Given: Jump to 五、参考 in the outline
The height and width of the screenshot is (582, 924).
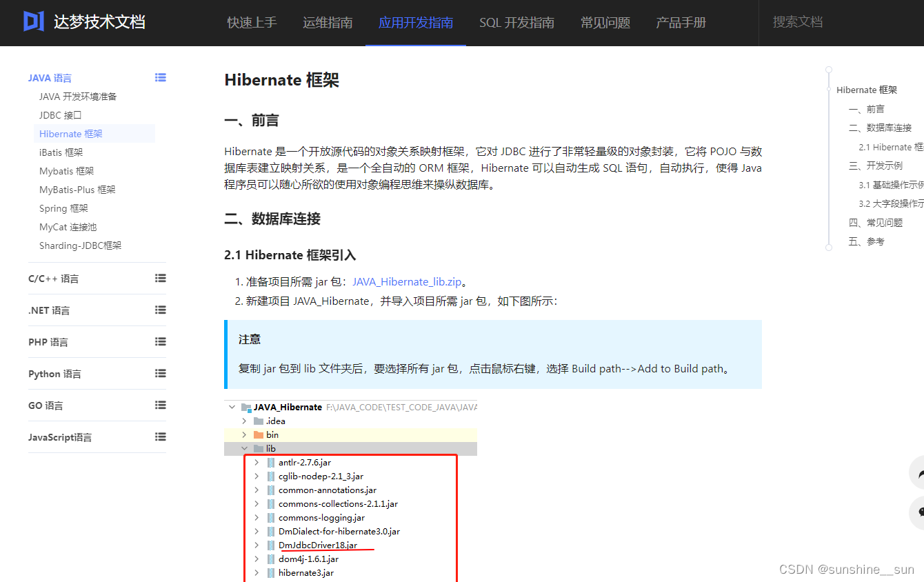Looking at the screenshot, I should 867,241.
